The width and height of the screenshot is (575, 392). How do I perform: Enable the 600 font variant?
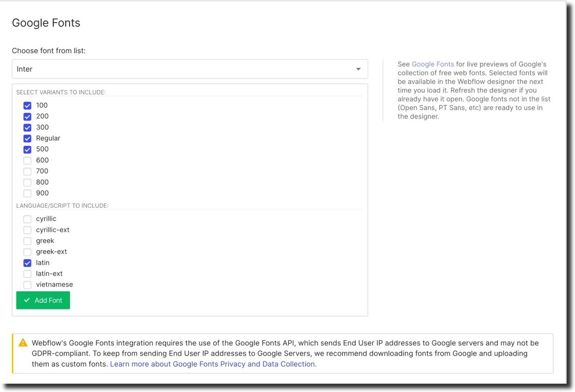(x=27, y=160)
